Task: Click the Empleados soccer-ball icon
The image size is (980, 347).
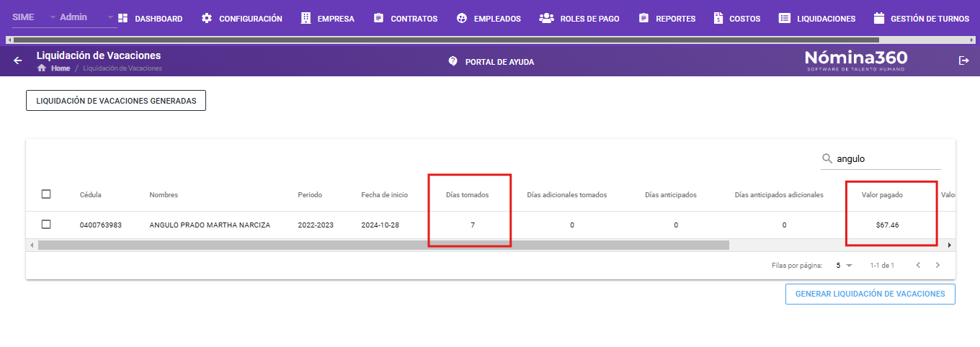Action: (463, 18)
